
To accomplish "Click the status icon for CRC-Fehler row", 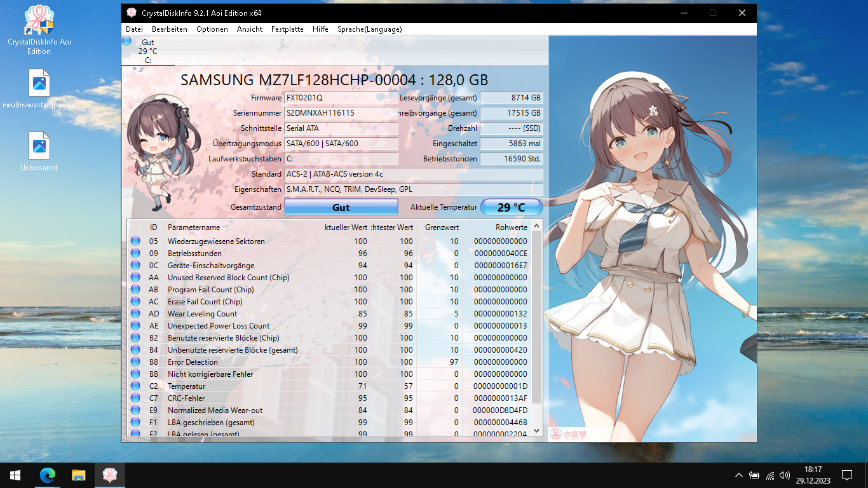I will [x=135, y=398].
